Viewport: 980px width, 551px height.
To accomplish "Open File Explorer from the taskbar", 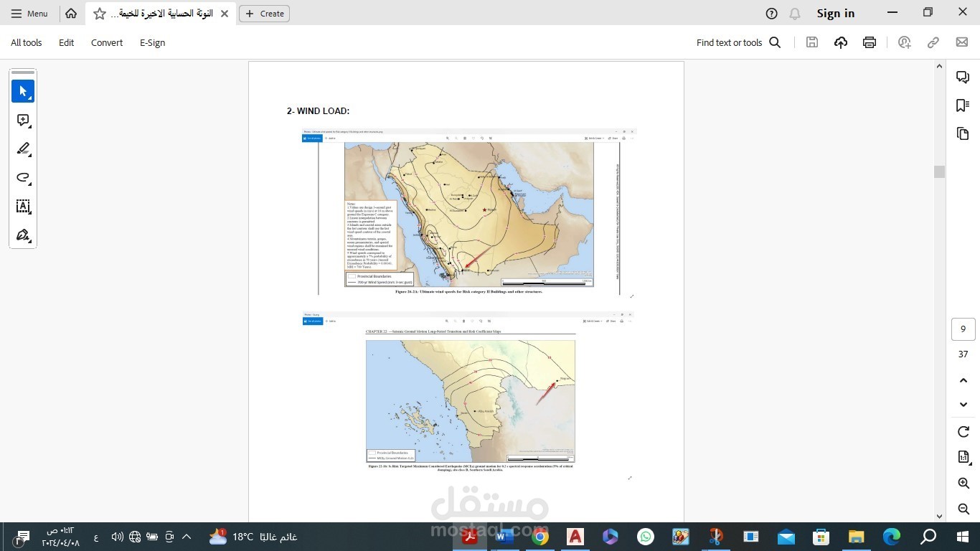I will [857, 537].
